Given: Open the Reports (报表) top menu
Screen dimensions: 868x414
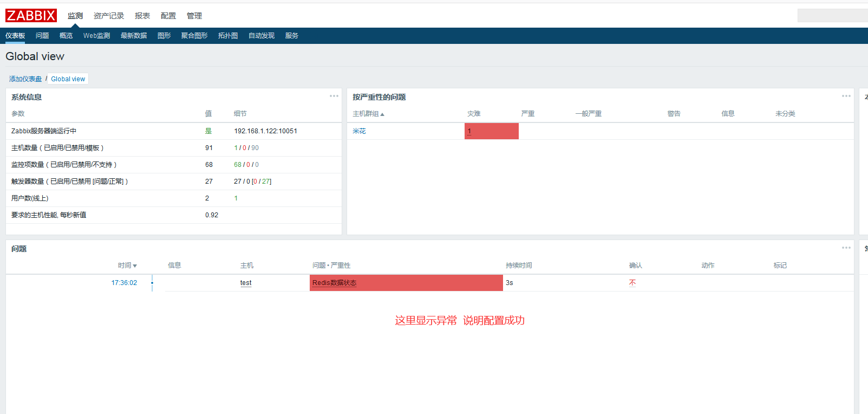Looking at the screenshot, I should click(x=142, y=16).
